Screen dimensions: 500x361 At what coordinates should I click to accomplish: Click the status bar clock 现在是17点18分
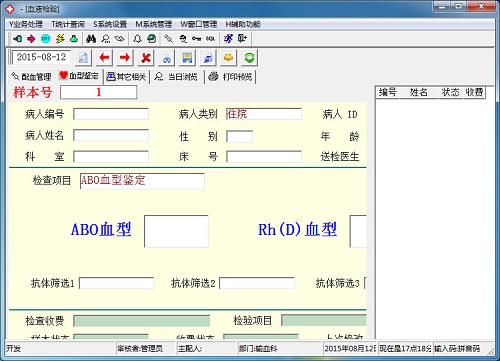[x=405, y=349]
